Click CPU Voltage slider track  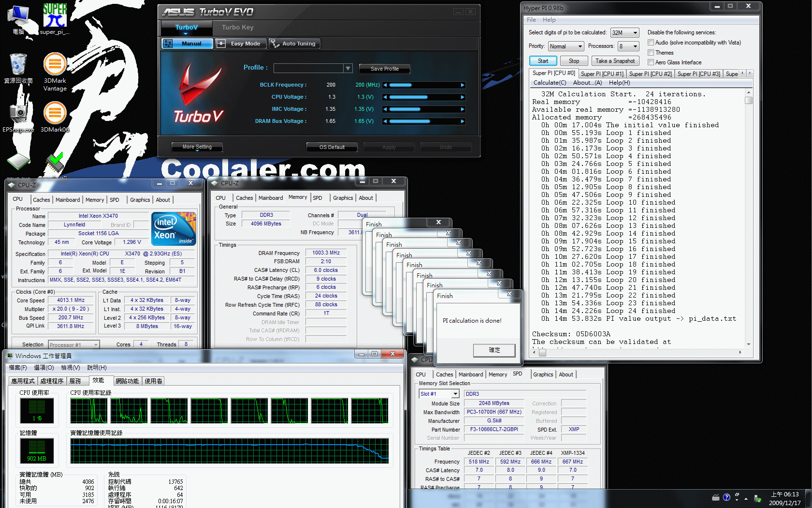(x=424, y=97)
